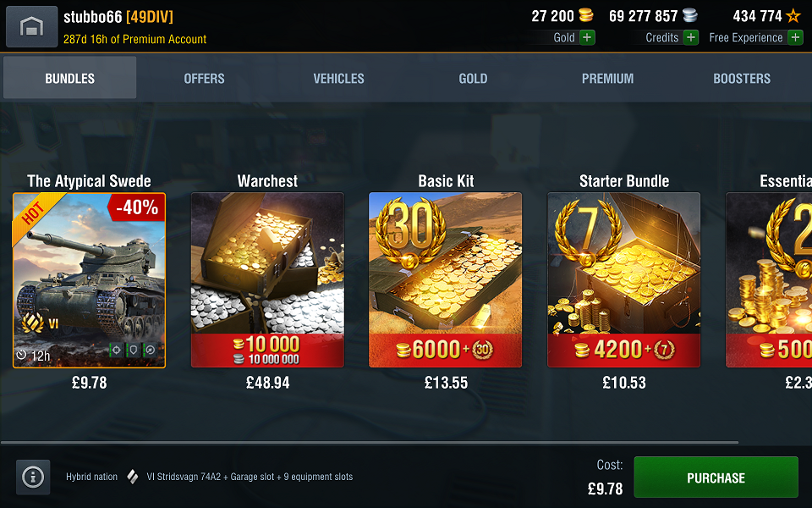The width and height of the screenshot is (812, 508).
Task: Tap the silver credits icon beside 69 277 857
Action: (690, 15)
